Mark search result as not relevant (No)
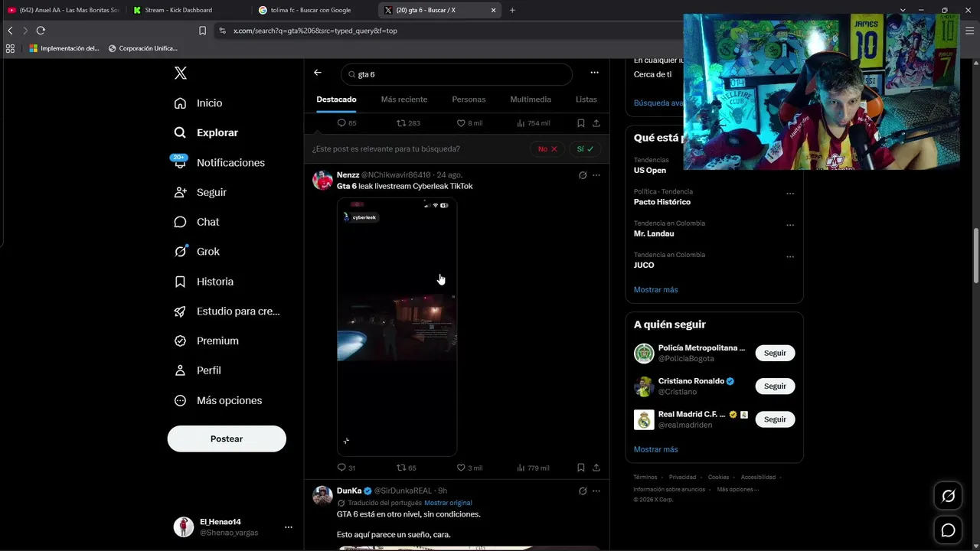The height and width of the screenshot is (551, 980). pyautogui.click(x=547, y=148)
